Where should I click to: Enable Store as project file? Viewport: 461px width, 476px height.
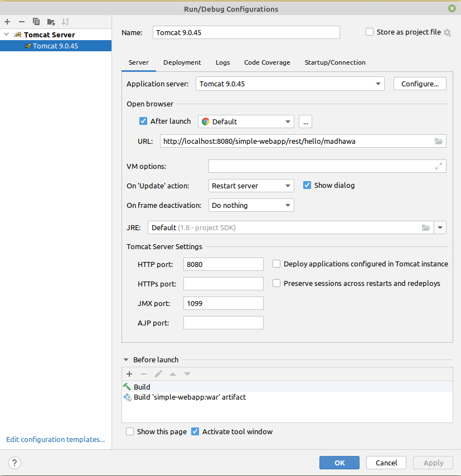point(369,32)
